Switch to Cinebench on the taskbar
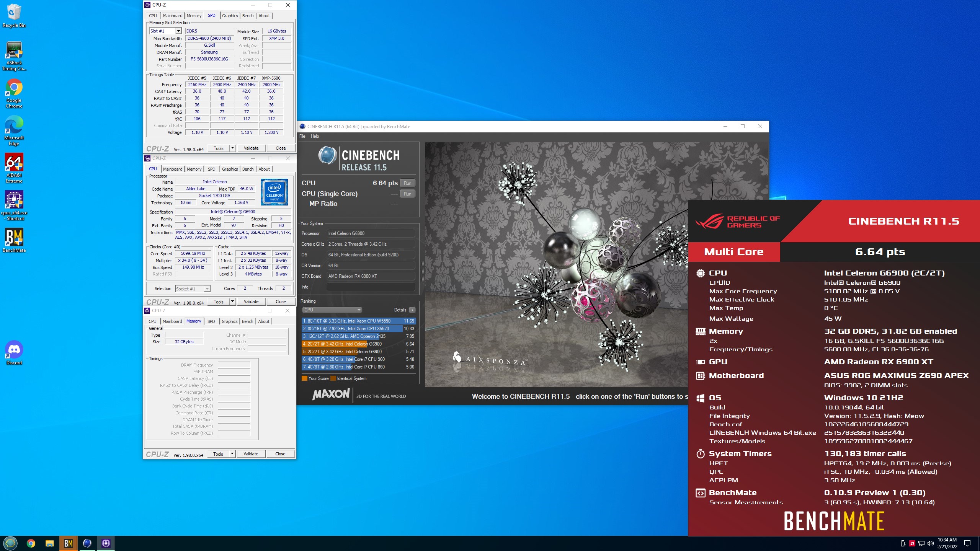Screen dimensions: 980x551 pos(87,543)
